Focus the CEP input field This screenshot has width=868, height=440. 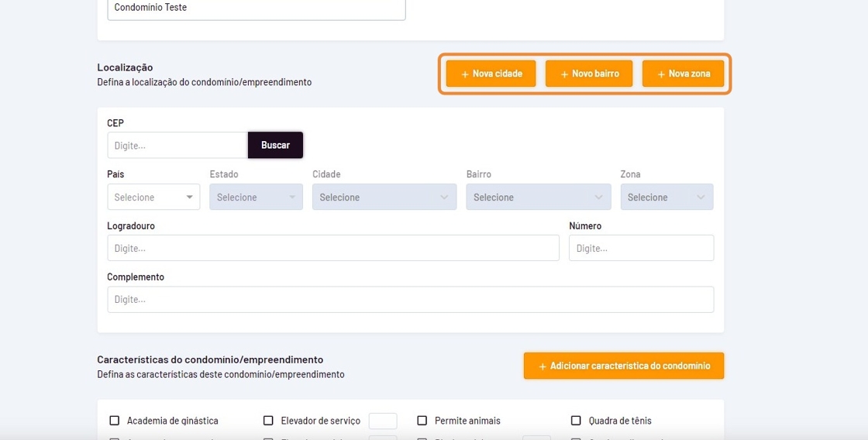(177, 146)
